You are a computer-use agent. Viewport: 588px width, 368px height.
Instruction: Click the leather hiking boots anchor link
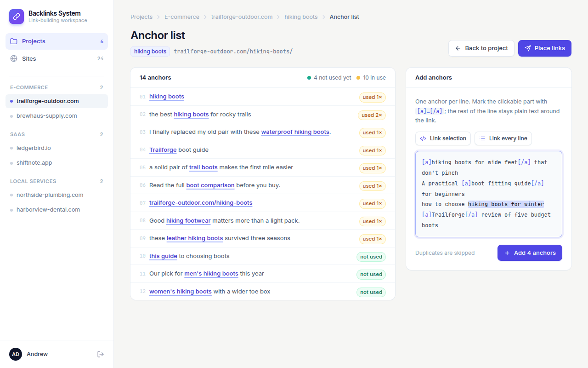(x=195, y=238)
